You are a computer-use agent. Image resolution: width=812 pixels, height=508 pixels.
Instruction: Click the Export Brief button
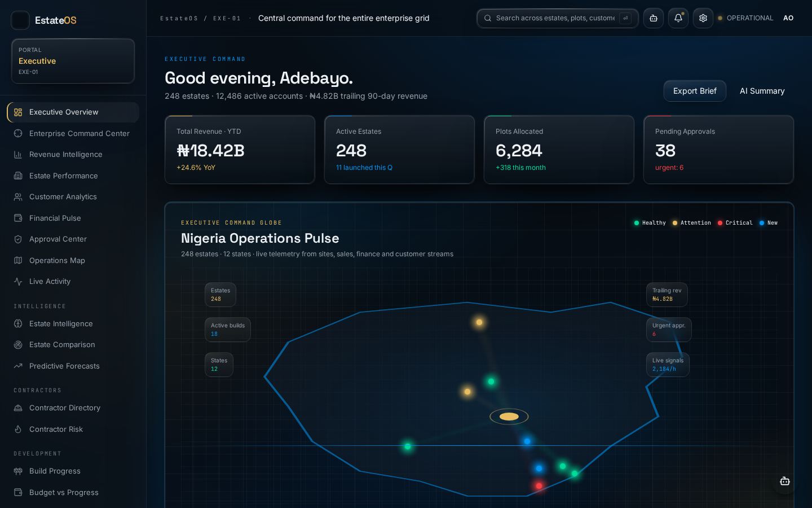pos(695,91)
